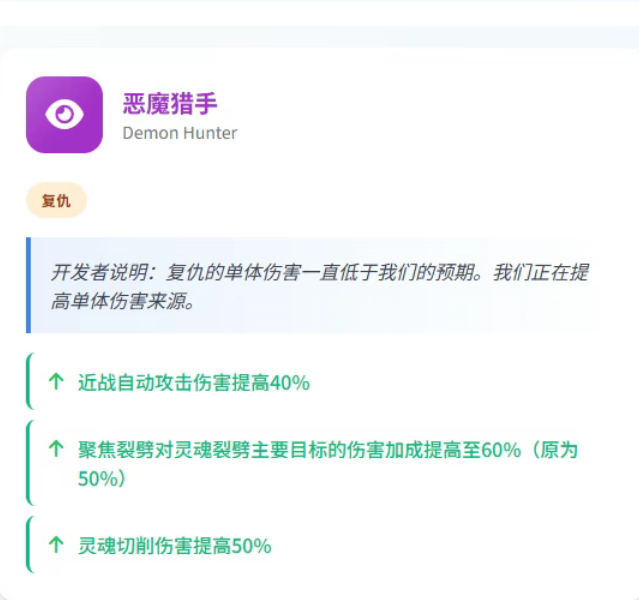
Task: Click the 聚焦裂劈对灵魂裂劈 damage bonus entry
Action: pos(328,464)
